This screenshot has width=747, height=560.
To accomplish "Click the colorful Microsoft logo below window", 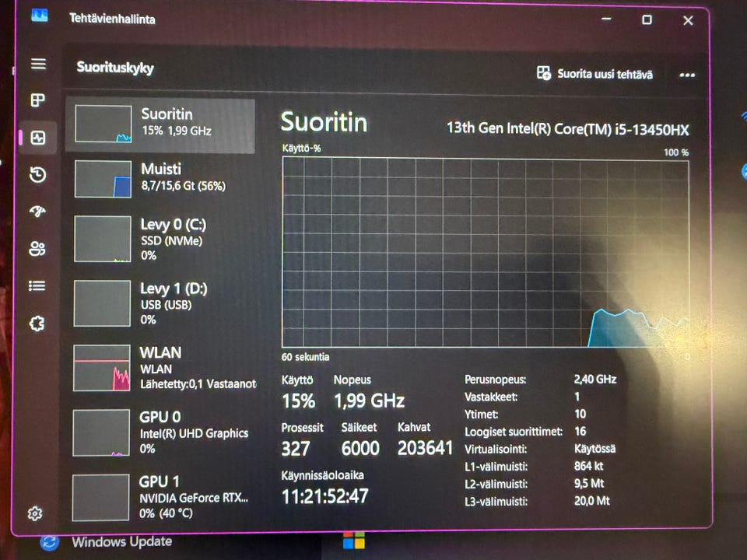I will pos(354,541).
